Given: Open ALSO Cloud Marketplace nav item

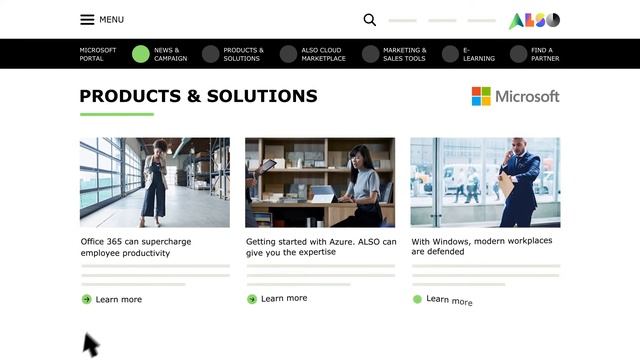Looking at the screenshot, I should click(323, 54).
